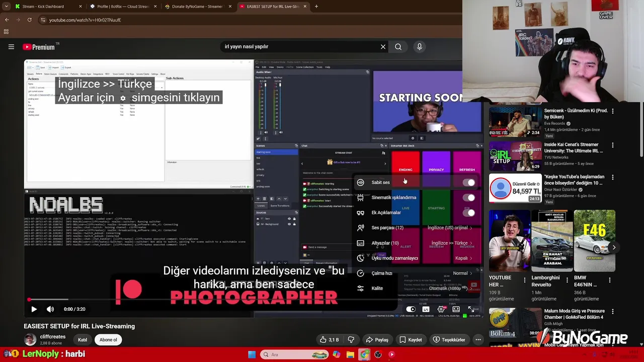Switch to theater mode view
Image resolution: width=644 pixels, height=362 pixels.
tap(456, 309)
